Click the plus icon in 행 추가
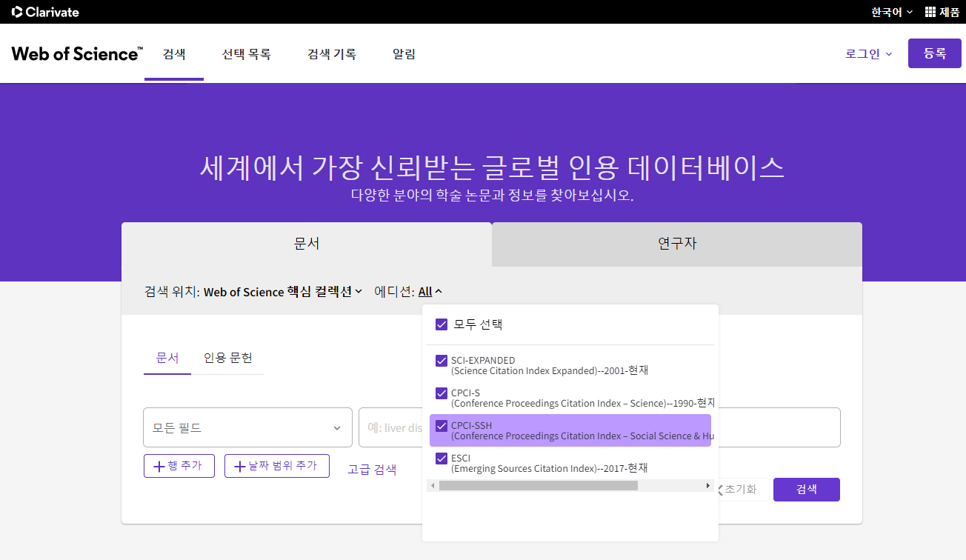The image size is (966, 560). click(x=159, y=466)
